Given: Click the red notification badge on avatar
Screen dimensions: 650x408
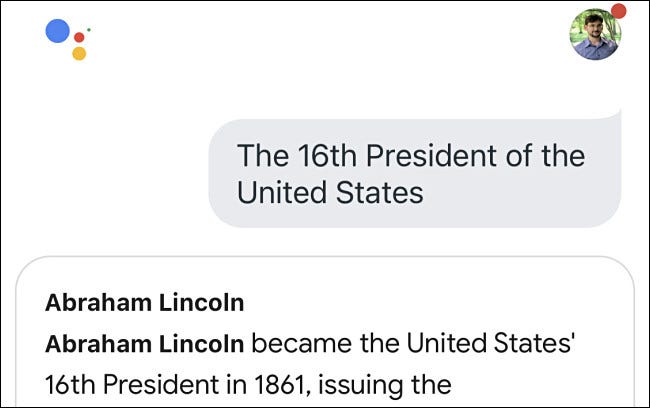Looking at the screenshot, I should 618,11.
